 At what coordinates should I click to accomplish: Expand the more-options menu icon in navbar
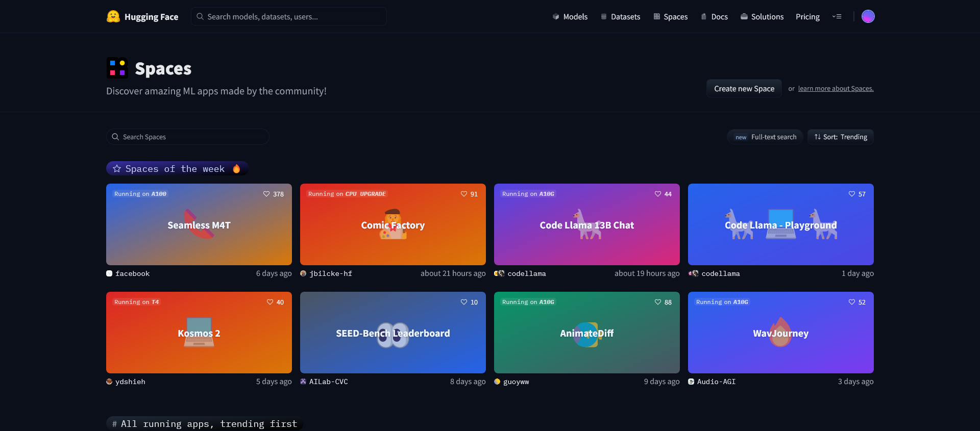pyautogui.click(x=837, y=17)
